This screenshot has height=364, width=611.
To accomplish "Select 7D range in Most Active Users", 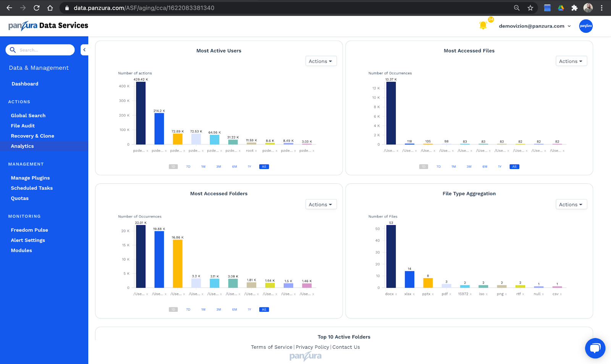I will click(188, 167).
